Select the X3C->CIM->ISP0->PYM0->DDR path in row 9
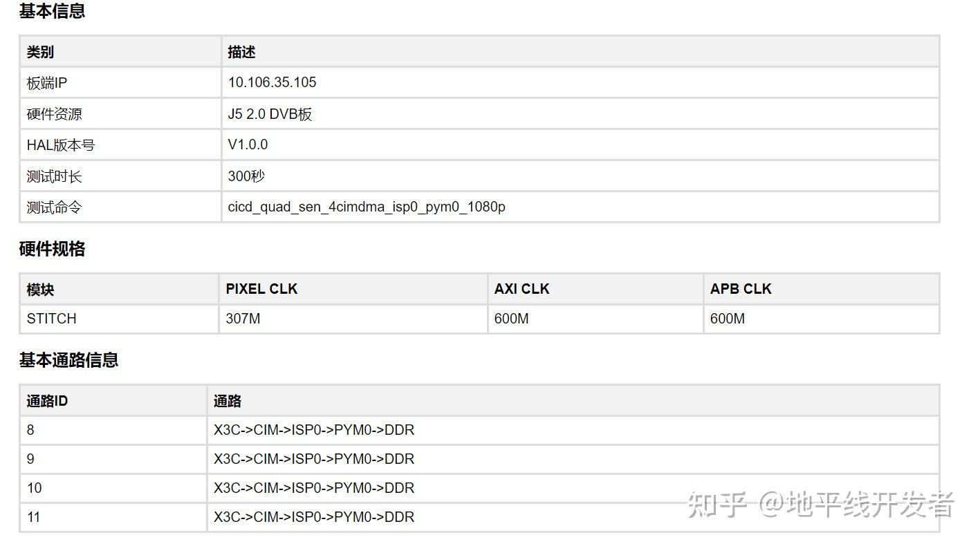 point(314,459)
